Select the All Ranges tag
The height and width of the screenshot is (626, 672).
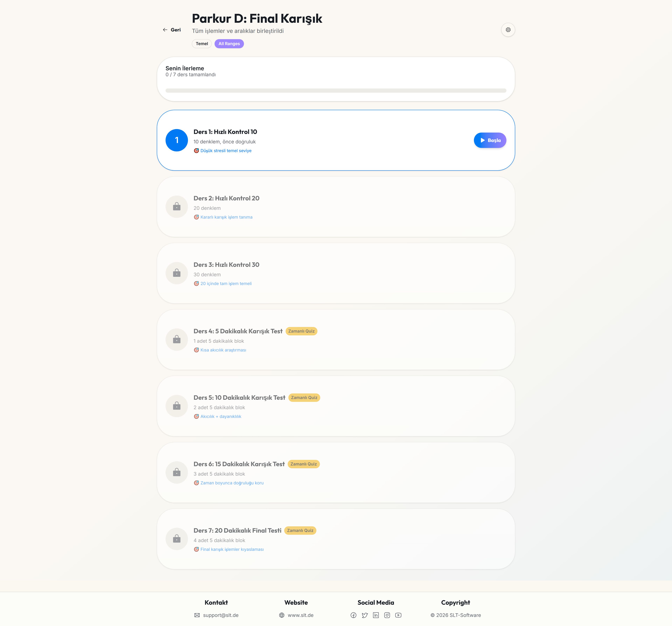click(229, 44)
